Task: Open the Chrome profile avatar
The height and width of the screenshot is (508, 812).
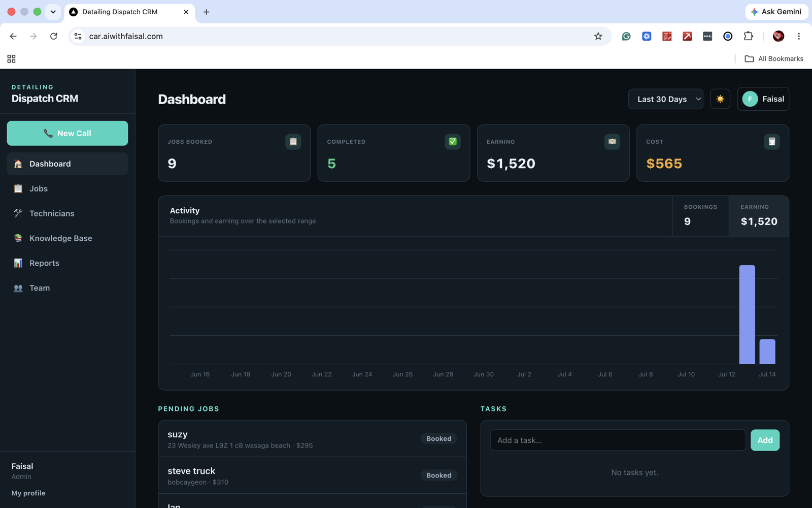Action: click(778, 36)
